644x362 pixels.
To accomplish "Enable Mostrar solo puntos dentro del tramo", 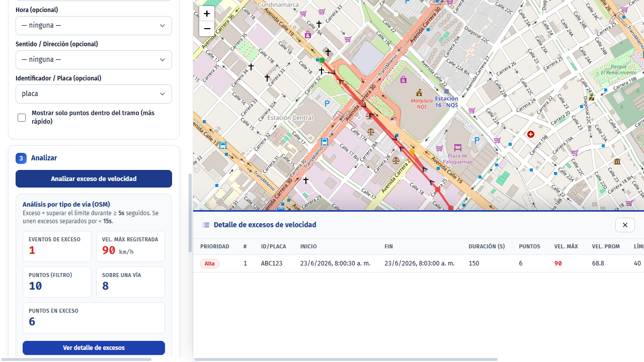I will click(22, 118).
